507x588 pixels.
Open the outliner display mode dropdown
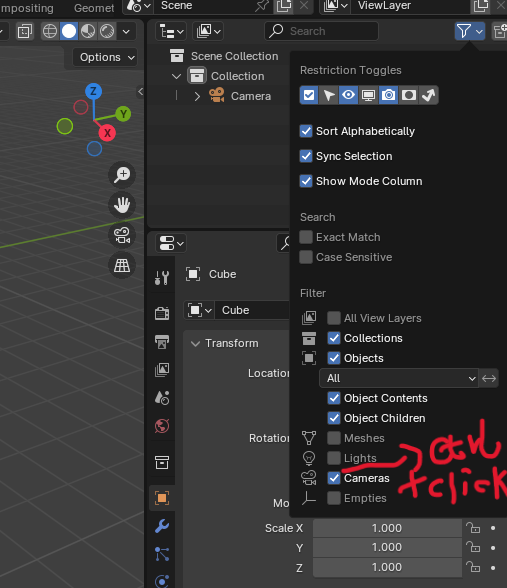coord(208,31)
